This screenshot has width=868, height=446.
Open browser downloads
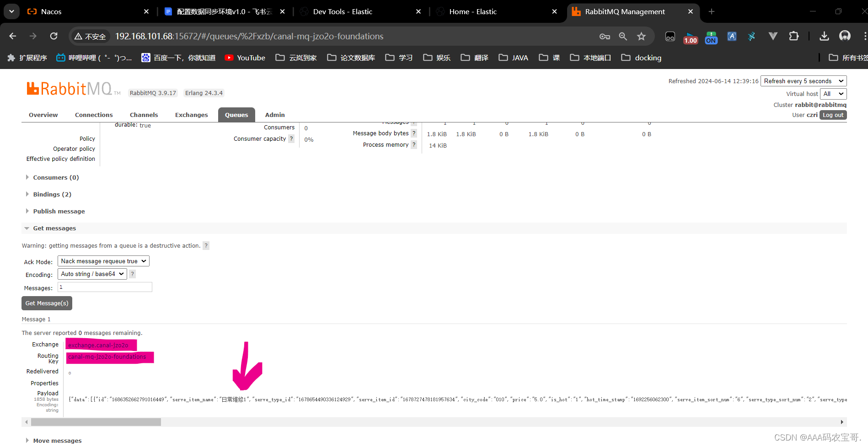[824, 36]
